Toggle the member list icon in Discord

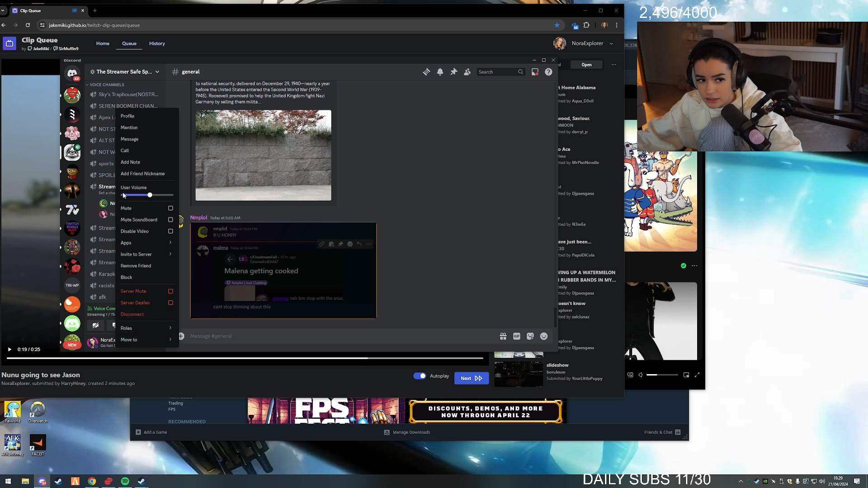[x=467, y=72]
